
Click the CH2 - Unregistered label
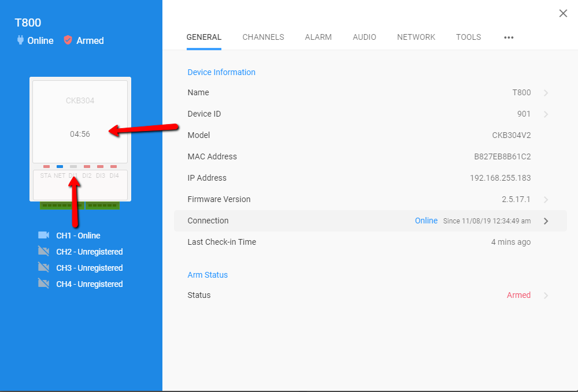[89, 252]
